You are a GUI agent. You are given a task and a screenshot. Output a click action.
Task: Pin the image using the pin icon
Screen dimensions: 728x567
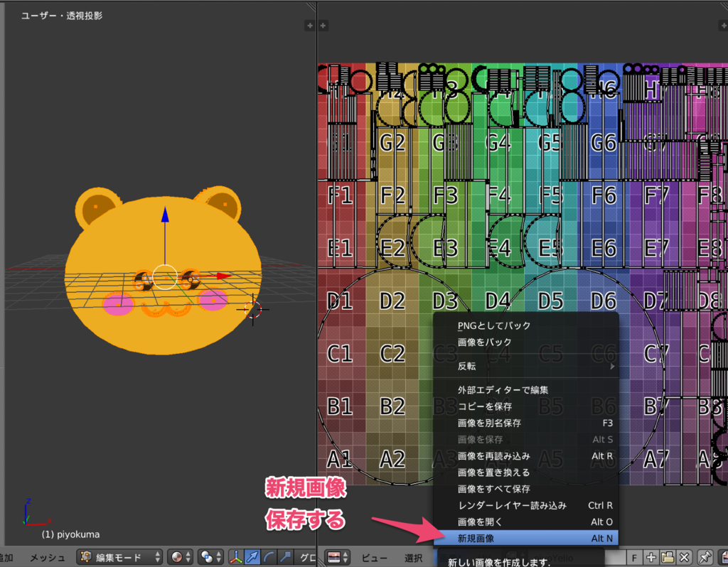point(704,558)
